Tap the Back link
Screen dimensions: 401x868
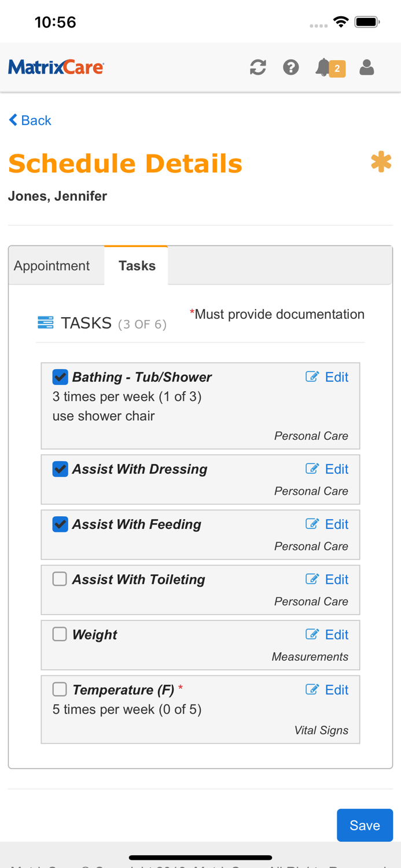29,120
